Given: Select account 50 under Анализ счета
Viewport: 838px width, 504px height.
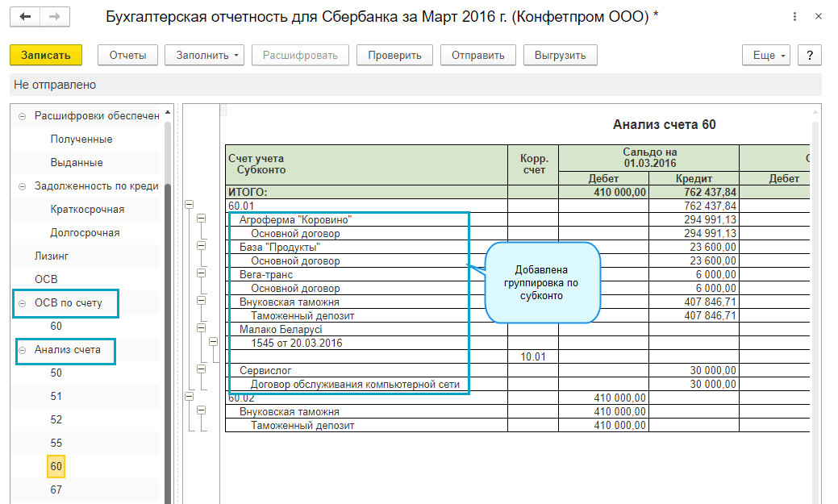Looking at the screenshot, I should [x=56, y=373].
